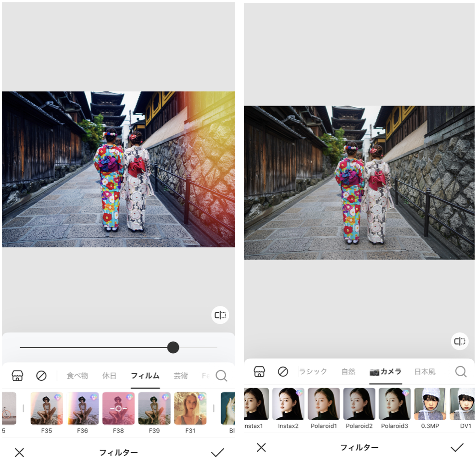Open the filter store icon beside 食べ物 tab
Viewport: 476px width, 466px height.
tap(17, 376)
